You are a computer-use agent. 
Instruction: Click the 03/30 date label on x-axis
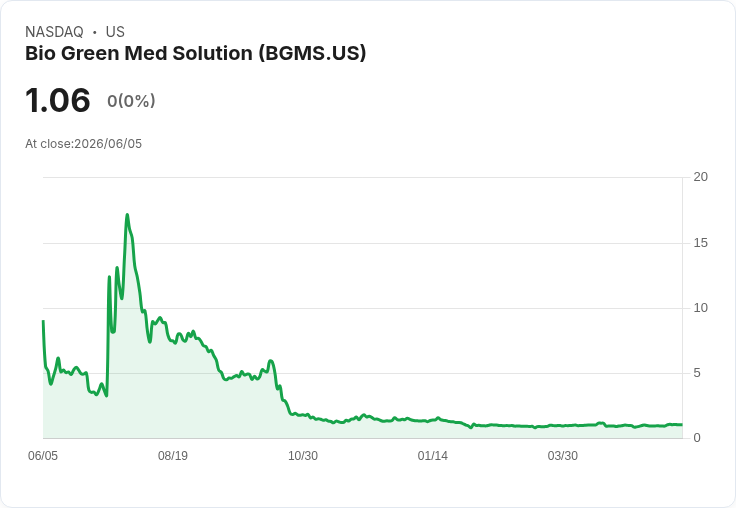(x=562, y=455)
